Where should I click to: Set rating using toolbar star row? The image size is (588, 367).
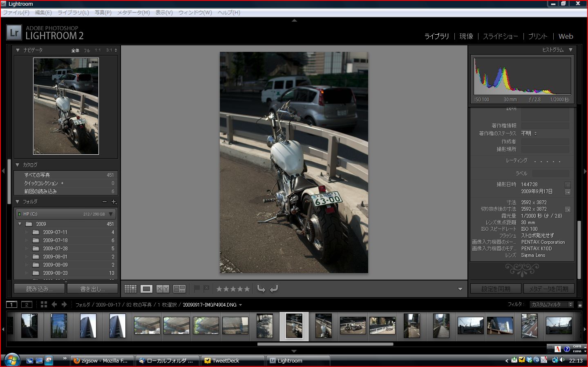(233, 289)
